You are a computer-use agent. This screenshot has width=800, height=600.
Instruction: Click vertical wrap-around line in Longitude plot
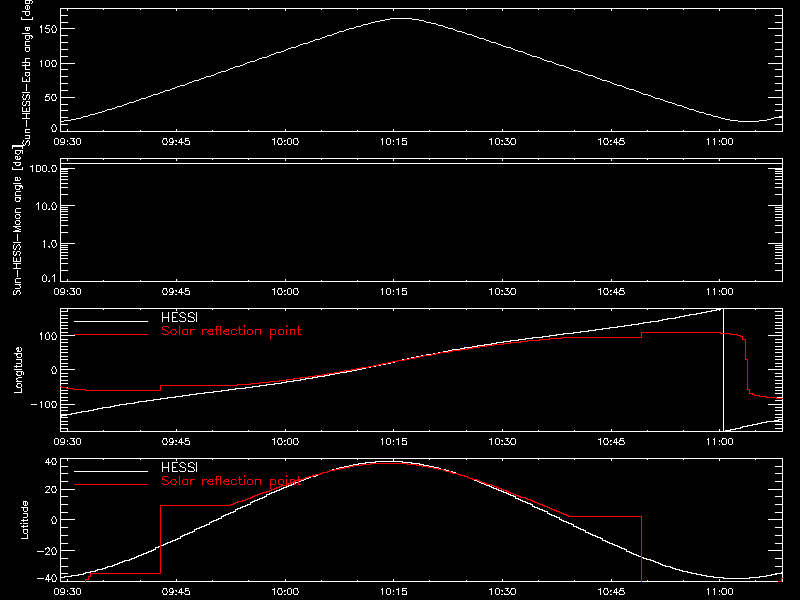click(723, 370)
